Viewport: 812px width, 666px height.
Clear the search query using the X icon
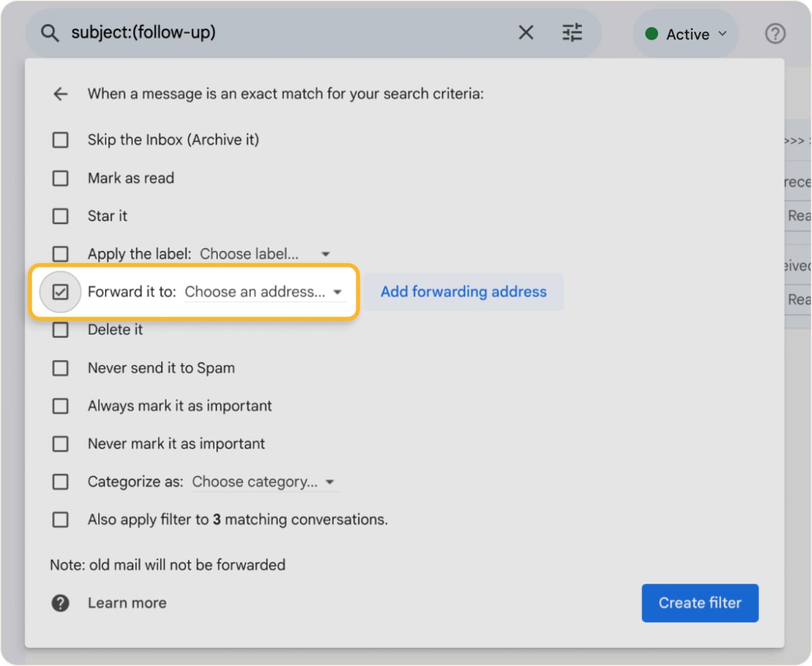[526, 33]
